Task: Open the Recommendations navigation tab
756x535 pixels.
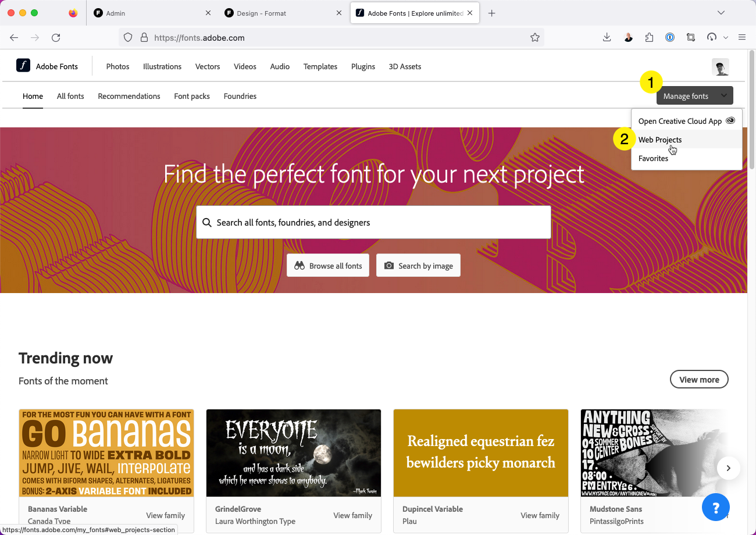Action: click(x=129, y=96)
